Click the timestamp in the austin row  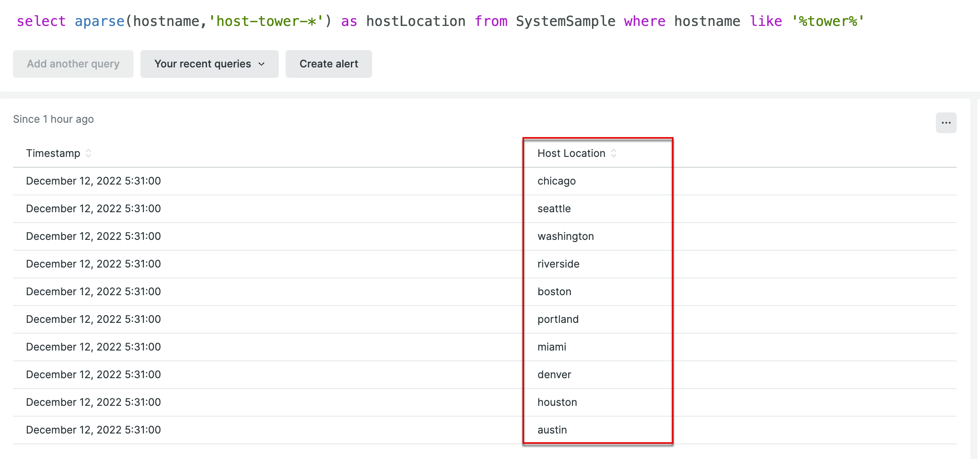(93, 430)
